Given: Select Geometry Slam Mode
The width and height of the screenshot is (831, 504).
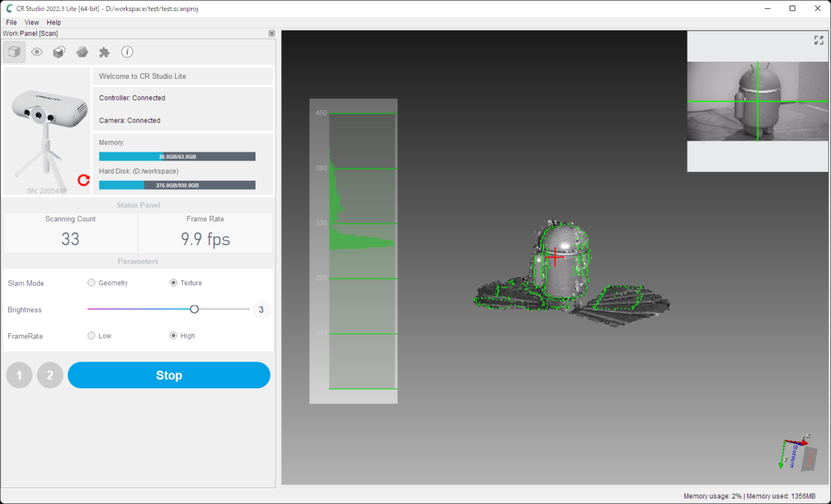Looking at the screenshot, I should [91, 282].
